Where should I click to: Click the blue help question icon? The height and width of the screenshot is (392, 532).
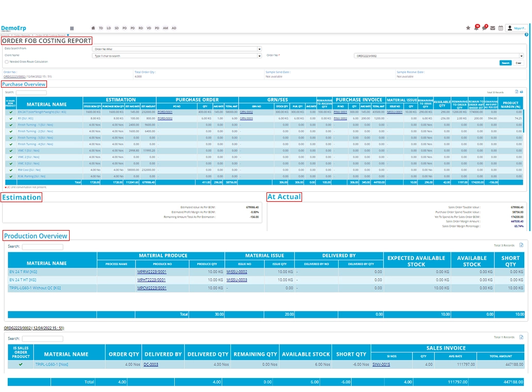(x=526, y=35)
